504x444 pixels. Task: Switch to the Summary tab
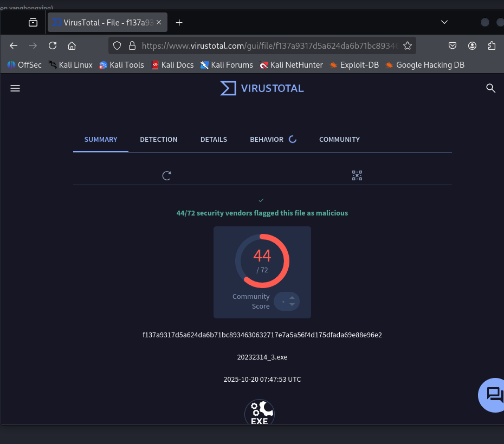coord(101,140)
